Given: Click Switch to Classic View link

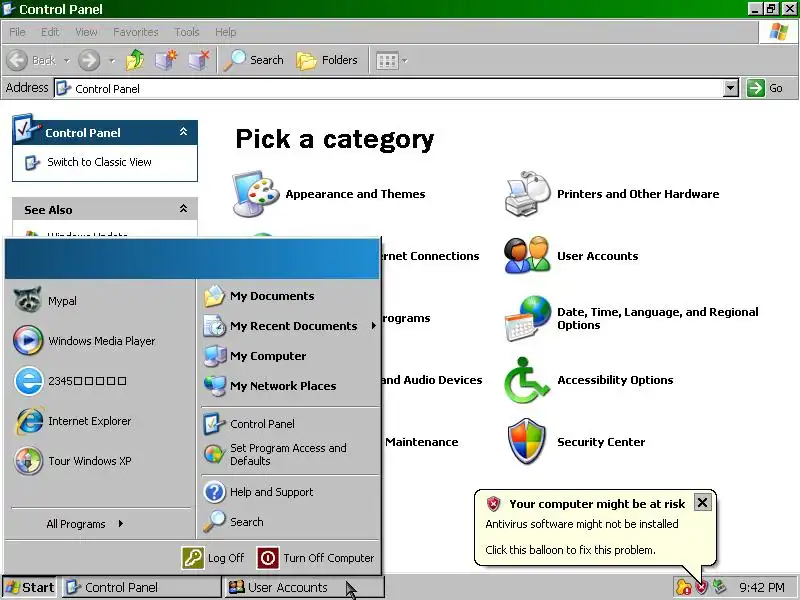Looking at the screenshot, I should click(99, 162).
